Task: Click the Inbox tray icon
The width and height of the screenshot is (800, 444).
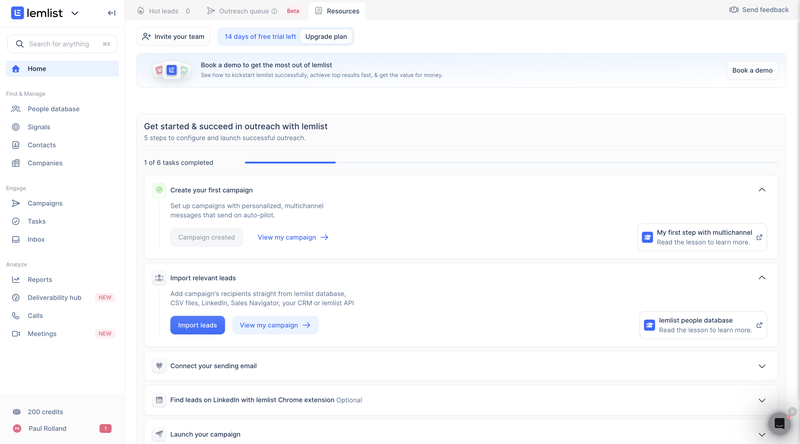Action: 16,239
